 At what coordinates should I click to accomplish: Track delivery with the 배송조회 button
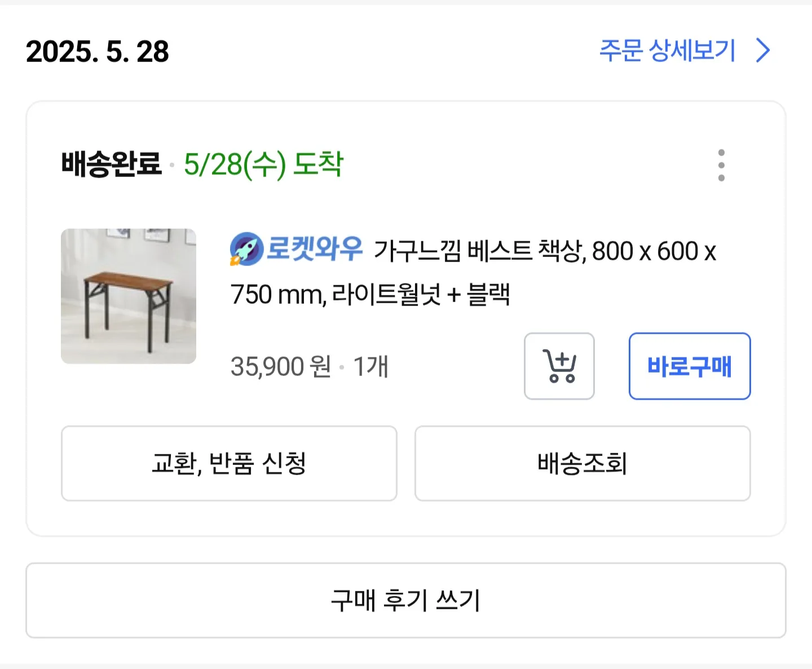coord(582,463)
